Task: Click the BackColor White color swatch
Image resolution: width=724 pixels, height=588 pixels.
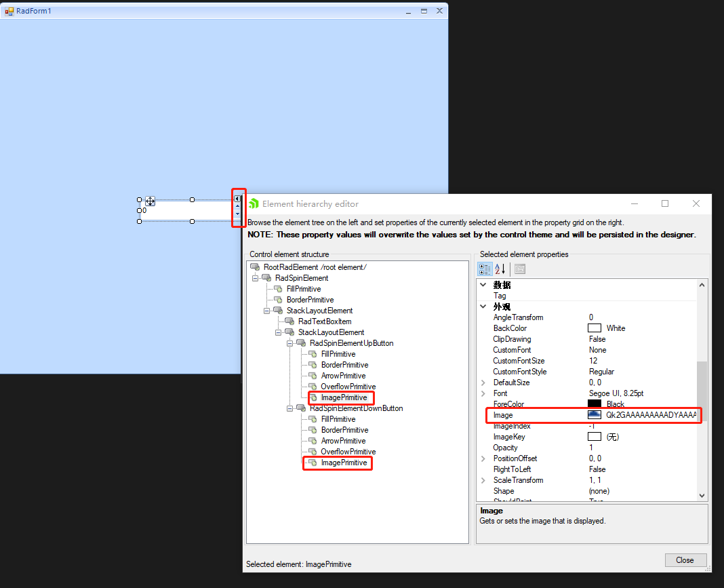Action: click(595, 328)
